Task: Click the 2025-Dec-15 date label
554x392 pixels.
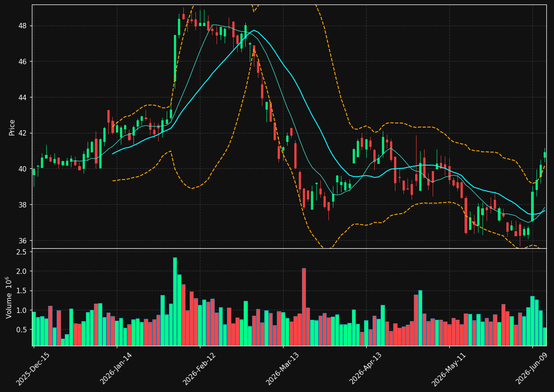Action: pyautogui.click(x=33, y=368)
